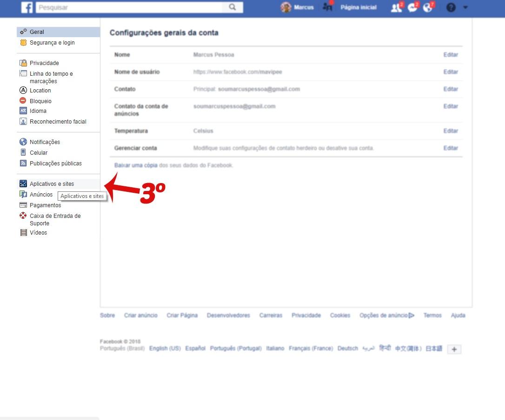The height and width of the screenshot is (420, 505).
Task: Click the Aplicativos e sites icon
Action: pos(23,184)
